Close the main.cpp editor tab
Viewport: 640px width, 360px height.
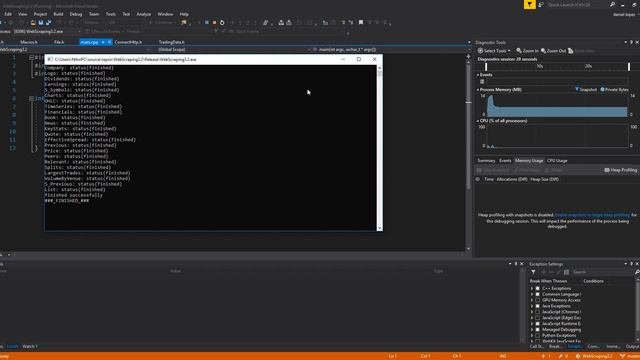click(109, 42)
